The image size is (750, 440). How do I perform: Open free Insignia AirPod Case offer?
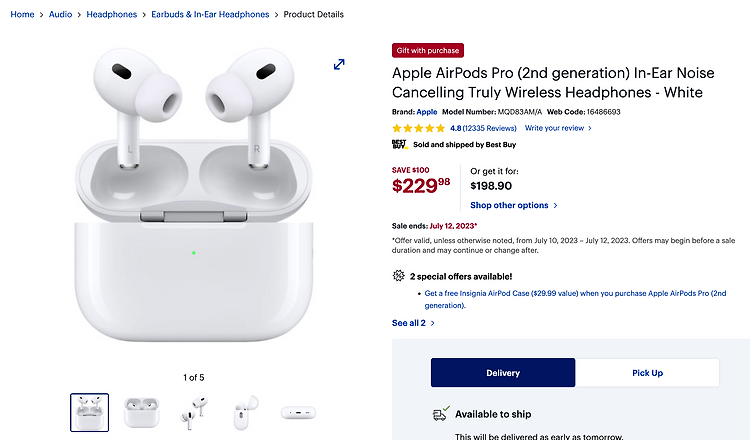[x=575, y=299]
